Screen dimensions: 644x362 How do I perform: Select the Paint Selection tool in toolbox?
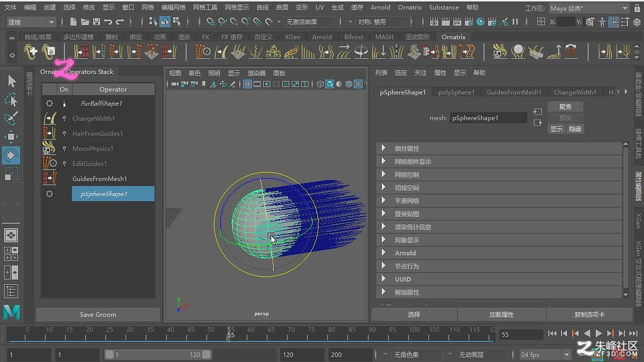[x=11, y=118]
